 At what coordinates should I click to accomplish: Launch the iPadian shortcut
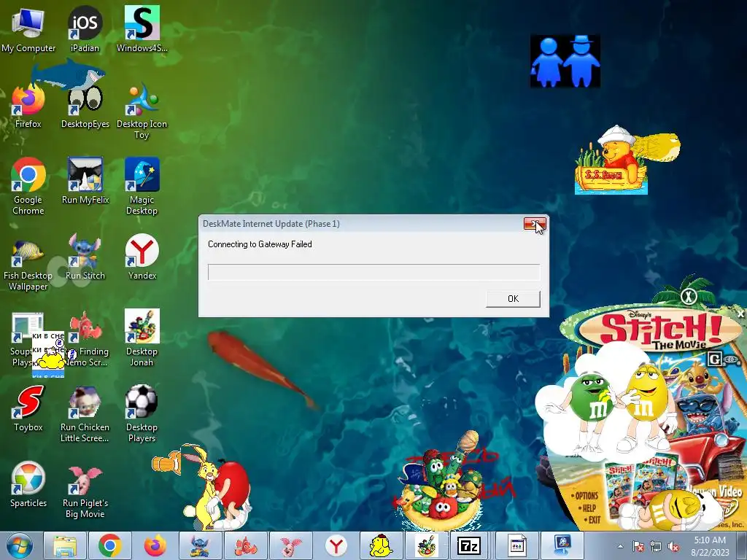pyautogui.click(x=85, y=28)
